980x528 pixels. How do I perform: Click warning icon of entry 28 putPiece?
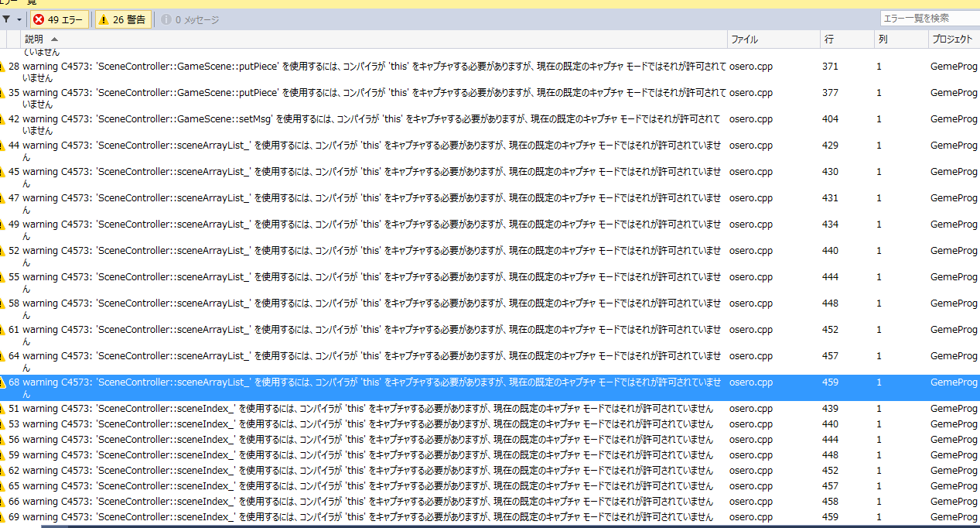tap(2, 67)
